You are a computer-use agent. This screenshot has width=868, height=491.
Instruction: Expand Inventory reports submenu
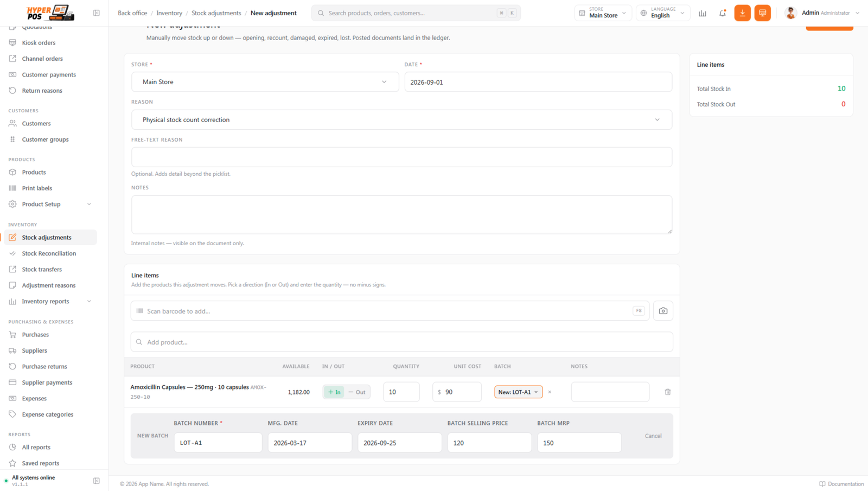(50, 301)
